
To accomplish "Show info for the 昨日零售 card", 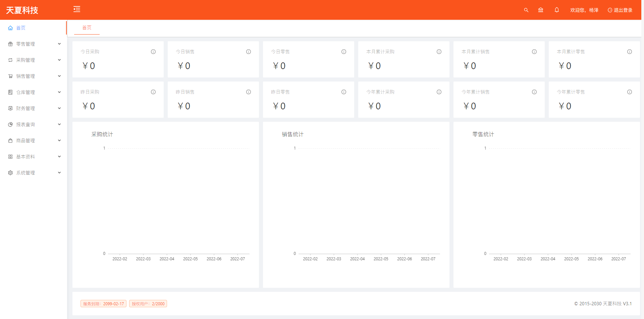I will tap(344, 92).
